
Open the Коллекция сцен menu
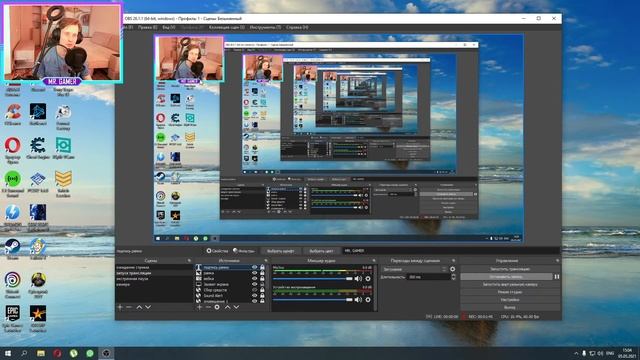coord(227,27)
